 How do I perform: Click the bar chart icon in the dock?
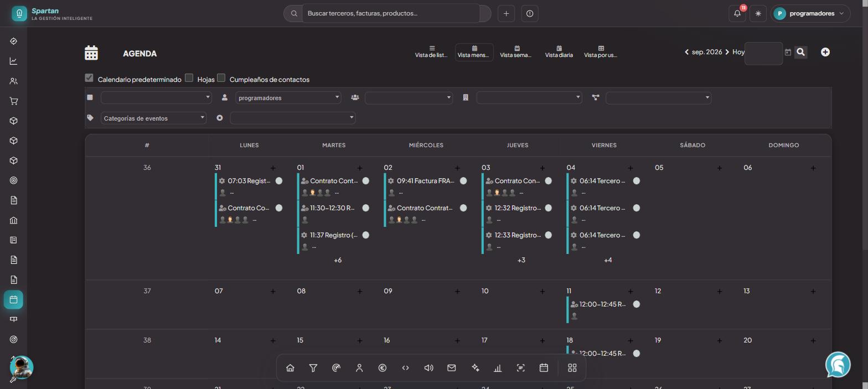(498, 368)
